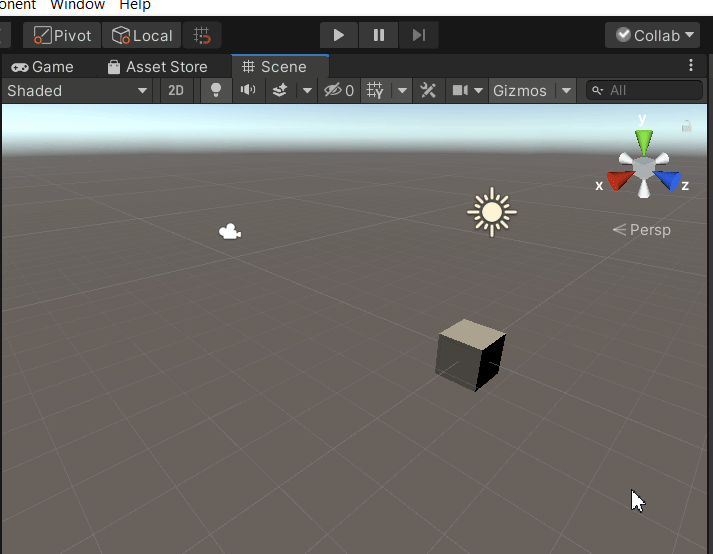Toggle hidden objects visibility eye icon
Viewport: 713px width, 554px height.
coord(339,91)
